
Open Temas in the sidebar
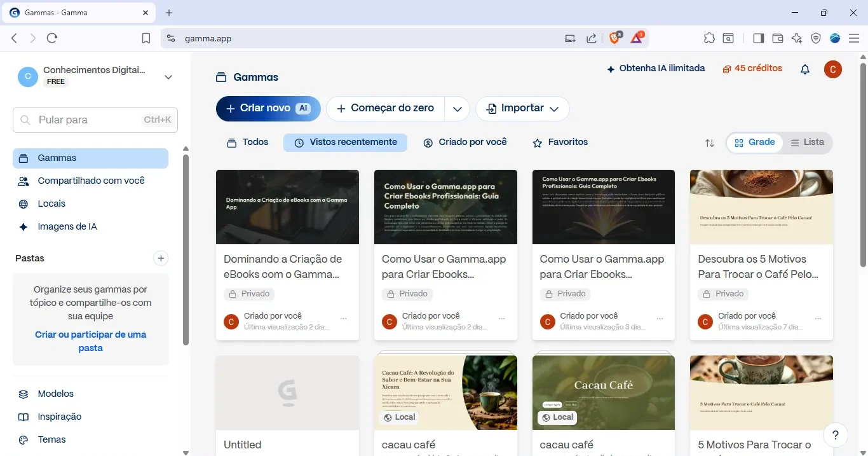[90, 439]
